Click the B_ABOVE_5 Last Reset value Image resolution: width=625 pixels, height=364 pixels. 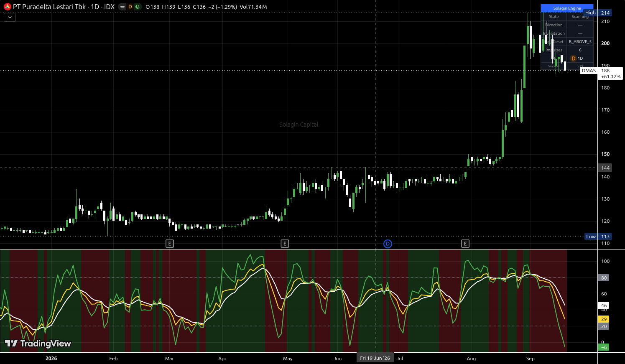[x=580, y=42]
